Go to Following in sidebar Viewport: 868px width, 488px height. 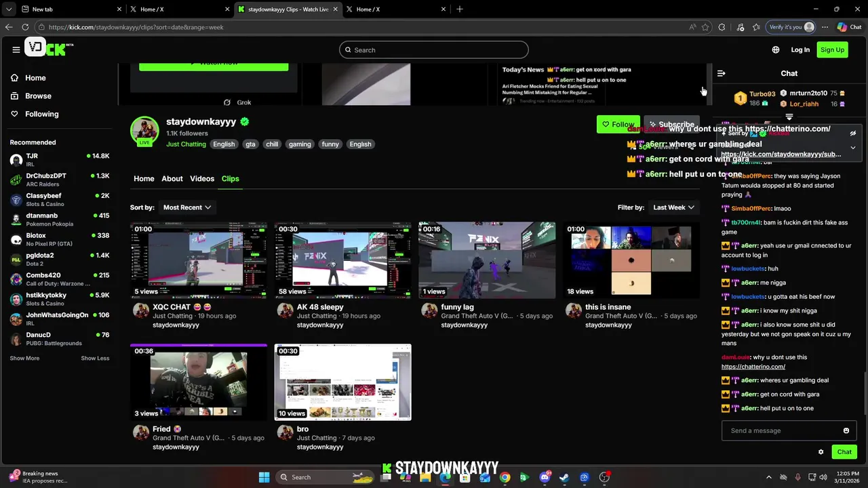pos(41,114)
